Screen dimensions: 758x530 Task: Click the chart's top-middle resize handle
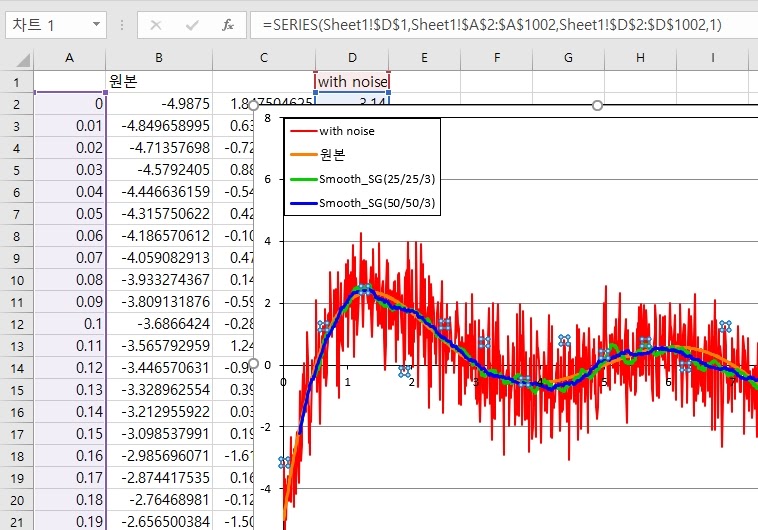coord(598,105)
